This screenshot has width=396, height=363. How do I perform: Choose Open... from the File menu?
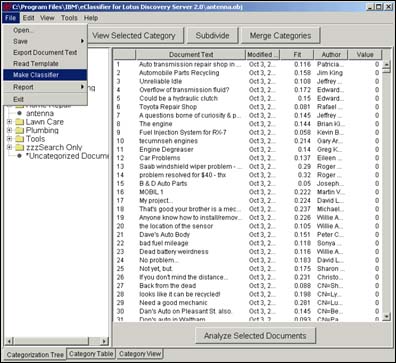click(45, 30)
